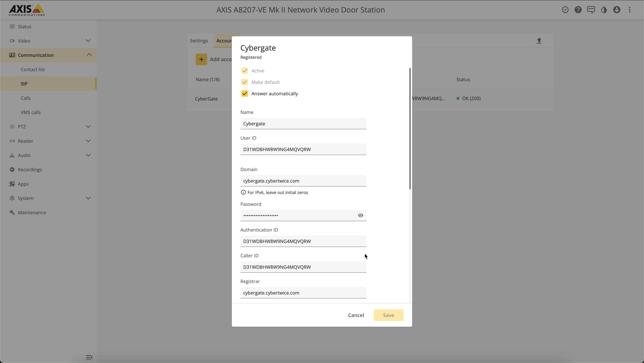The width and height of the screenshot is (644, 363).
Task: Toggle the Make default checkbox
Action: point(245,82)
